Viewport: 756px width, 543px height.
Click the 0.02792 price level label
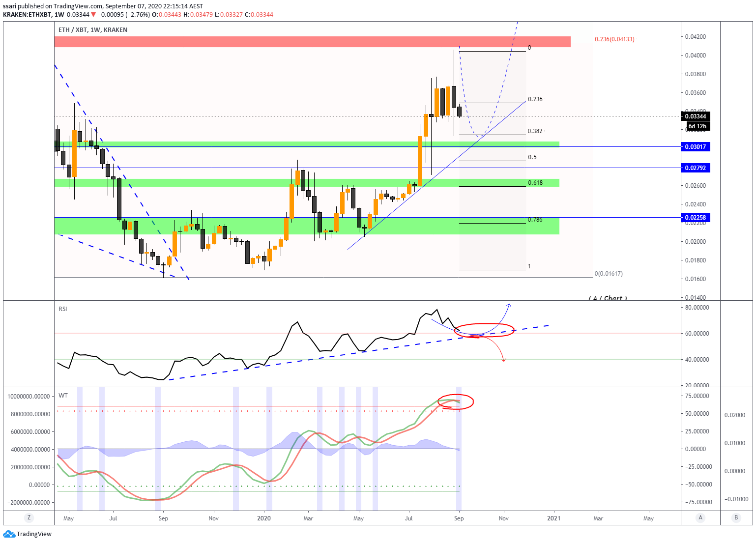(696, 168)
